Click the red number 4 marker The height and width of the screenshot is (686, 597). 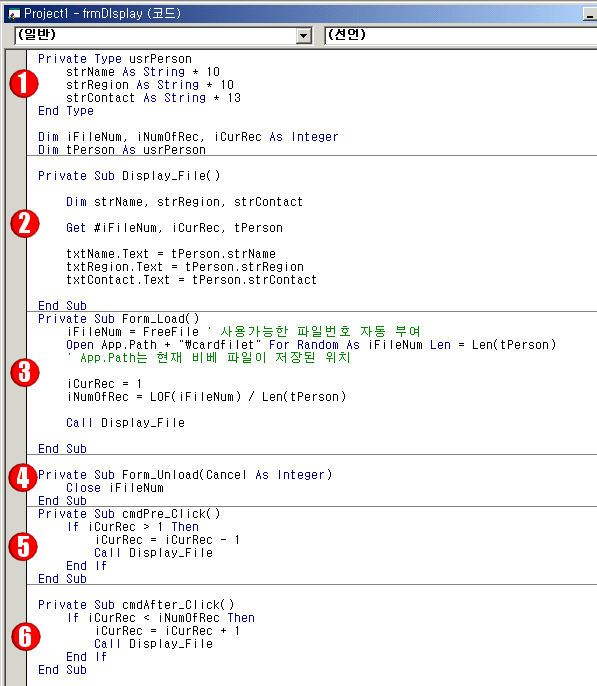point(23,477)
